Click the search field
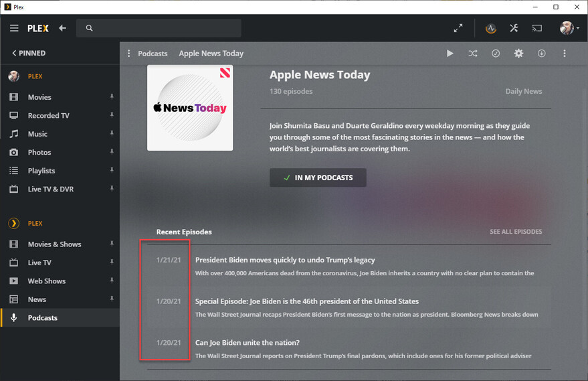 tap(159, 28)
